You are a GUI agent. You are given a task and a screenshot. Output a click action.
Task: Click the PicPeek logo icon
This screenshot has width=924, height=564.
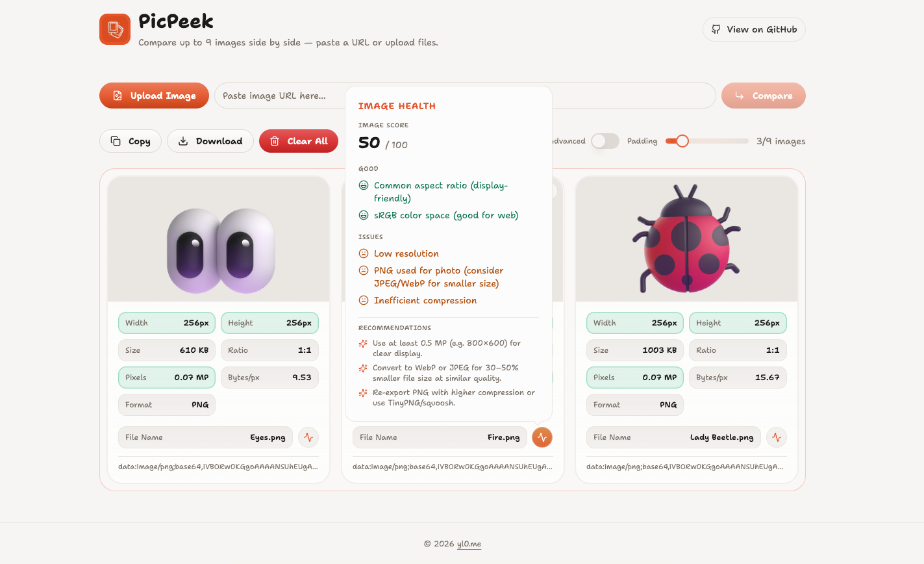115,29
